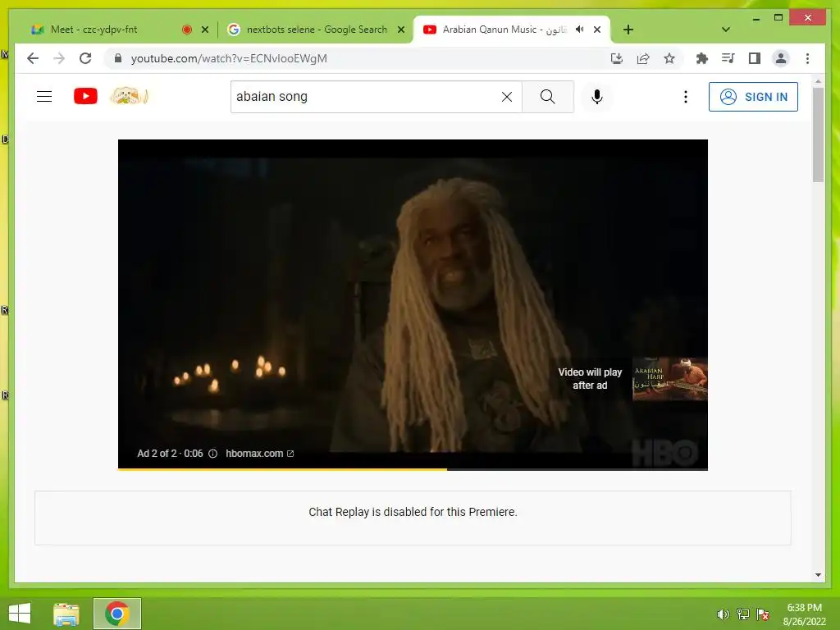Image resolution: width=840 pixels, height=630 pixels.
Task: Click the 'Video will play after ad' text
Action: pyautogui.click(x=590, y=379)
